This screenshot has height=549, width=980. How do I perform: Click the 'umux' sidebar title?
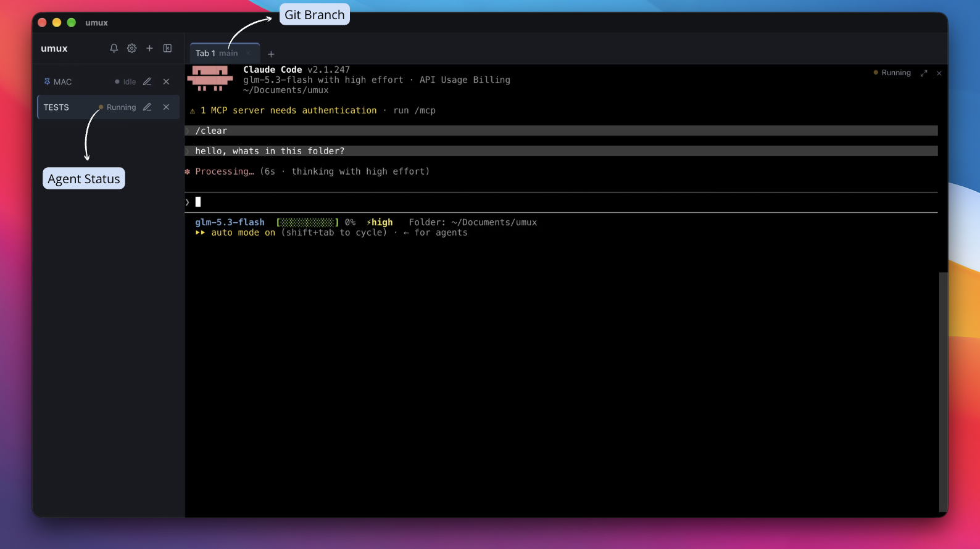(54, 48)
